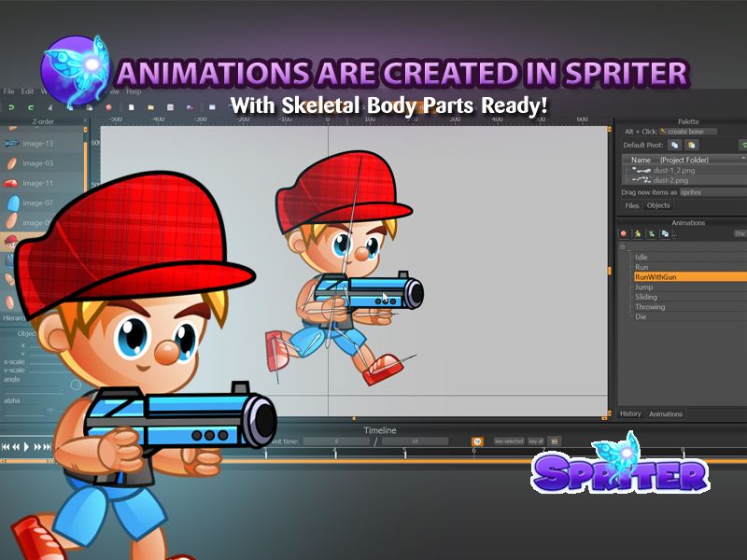Click the second Default Pivot icon

[x=691, y=145]
